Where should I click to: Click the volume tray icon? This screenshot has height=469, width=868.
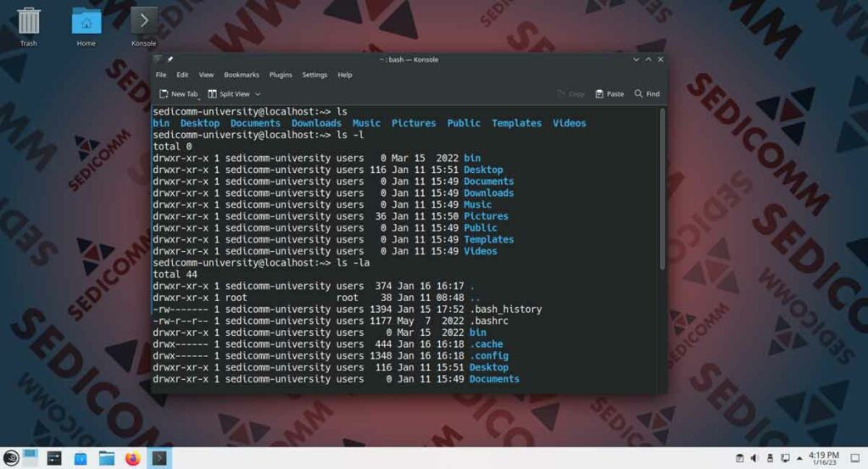pyautogui.click(x=754, y=458)
